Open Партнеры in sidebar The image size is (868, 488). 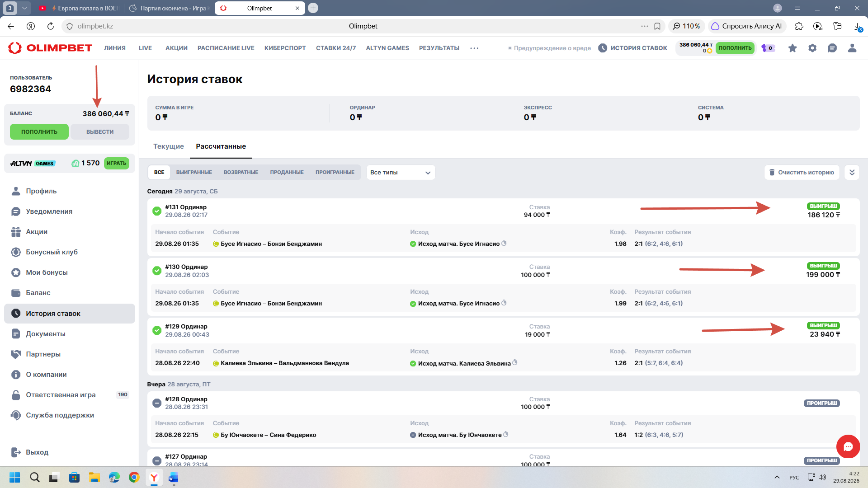[x=70, y=354]
